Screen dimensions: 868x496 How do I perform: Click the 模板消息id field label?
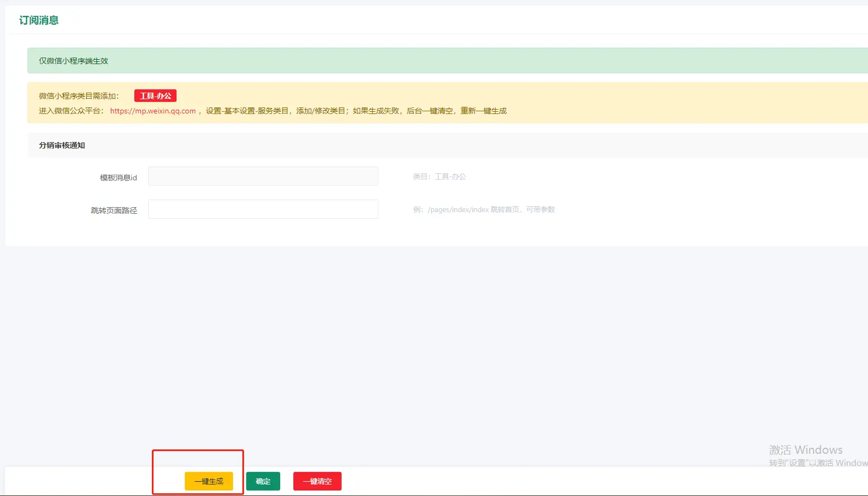[118, 178]
